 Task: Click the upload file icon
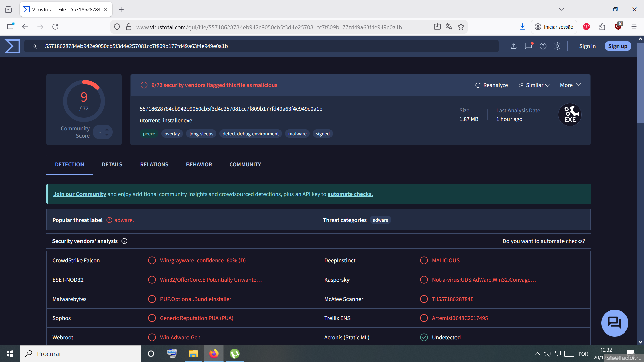pos(513,46)
